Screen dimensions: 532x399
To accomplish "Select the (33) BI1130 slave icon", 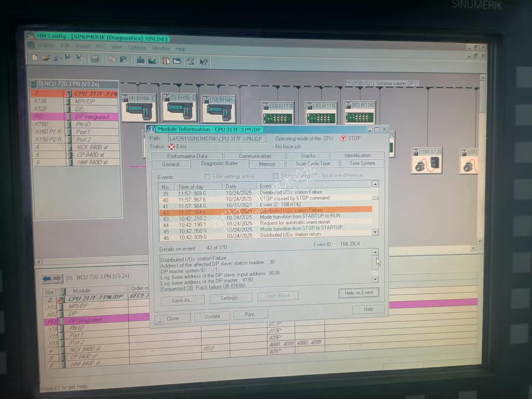I will coord(278,113).
